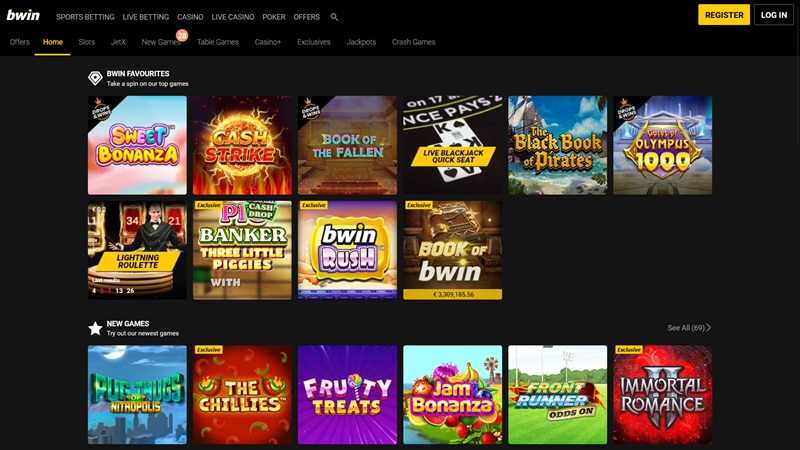
Task: Open Book of the Fallen game
Action: pos(347,145)
